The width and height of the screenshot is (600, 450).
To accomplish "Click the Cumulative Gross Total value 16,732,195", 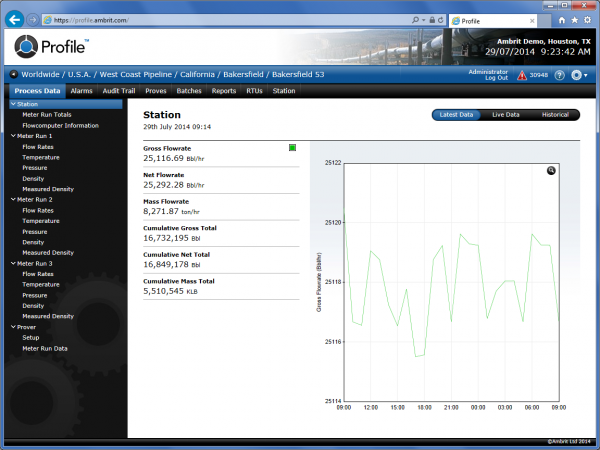I will tap(166, 238).
